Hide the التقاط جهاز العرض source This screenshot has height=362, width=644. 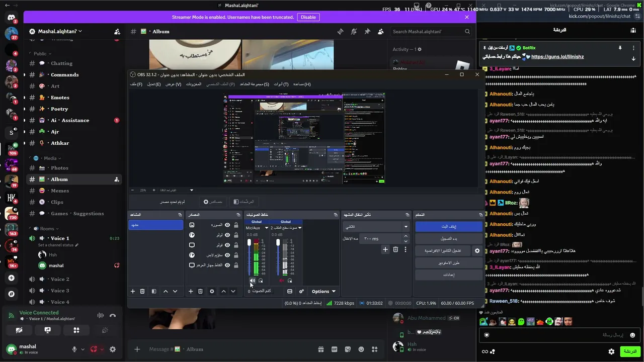click(227, 265)
